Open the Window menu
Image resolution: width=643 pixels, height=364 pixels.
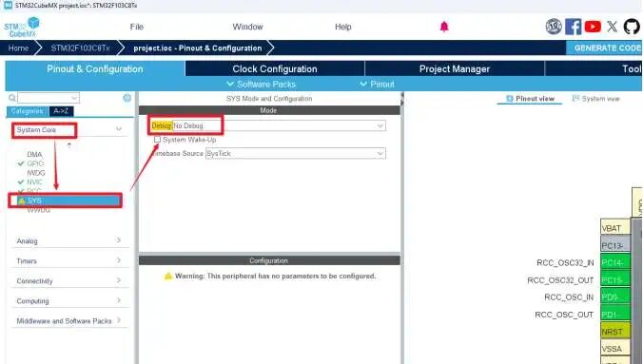pos(247,27)
